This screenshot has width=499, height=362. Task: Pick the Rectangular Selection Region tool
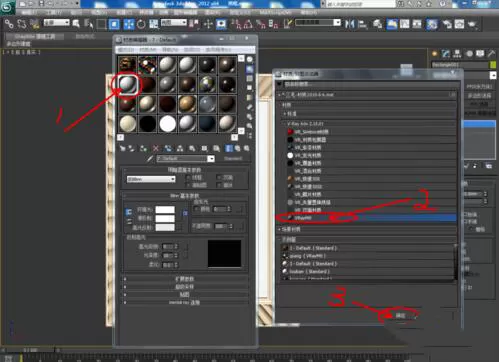tap(101, 24)
